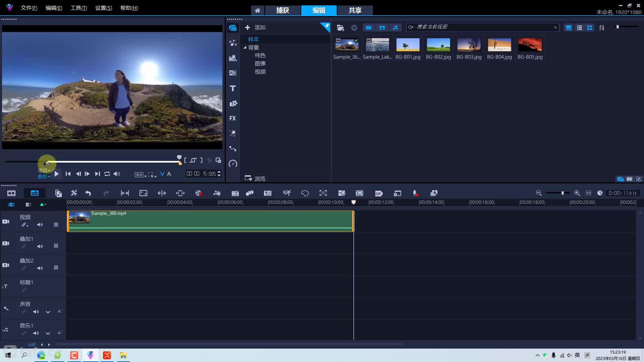The height and width of the screenshot is (362, 644).
Task: Click the microphone voice-over record icon
Action: 415,193
